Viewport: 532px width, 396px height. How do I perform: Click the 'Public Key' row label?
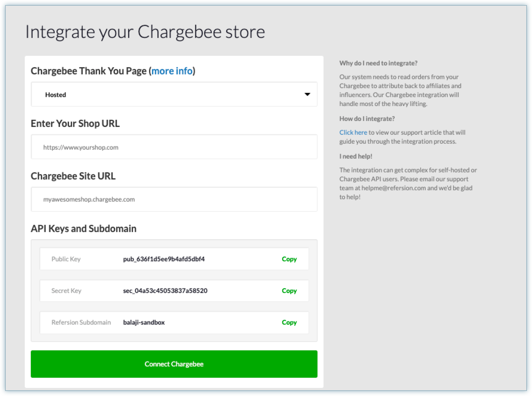pyautogui.click(x=66, y=259)
